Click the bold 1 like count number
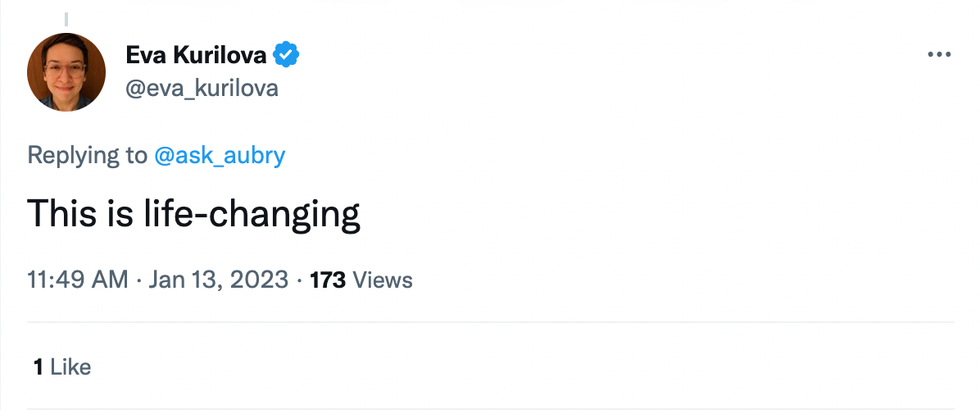Screen dimensions: 980x410 (x=37, y=367)
